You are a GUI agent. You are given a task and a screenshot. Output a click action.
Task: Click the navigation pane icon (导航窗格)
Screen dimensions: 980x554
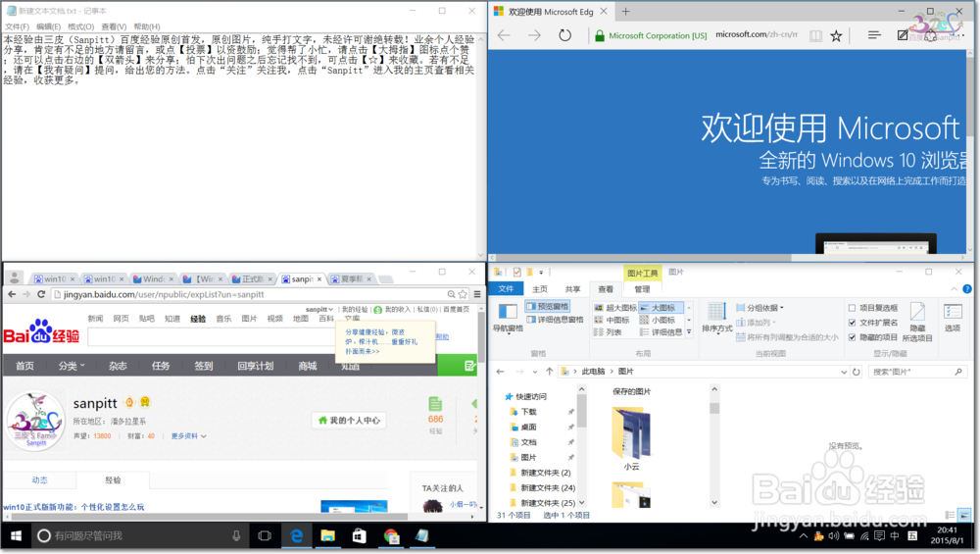tap(508, 317)
